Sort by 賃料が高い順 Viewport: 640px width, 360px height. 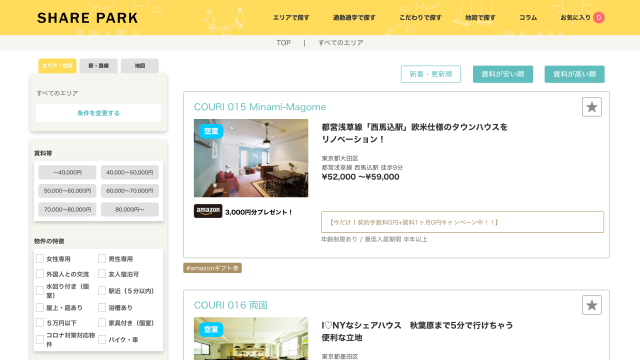(574, 74)
